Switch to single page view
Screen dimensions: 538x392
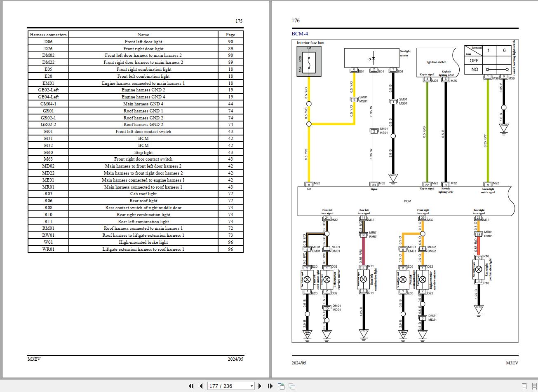[x=524, y=386]
